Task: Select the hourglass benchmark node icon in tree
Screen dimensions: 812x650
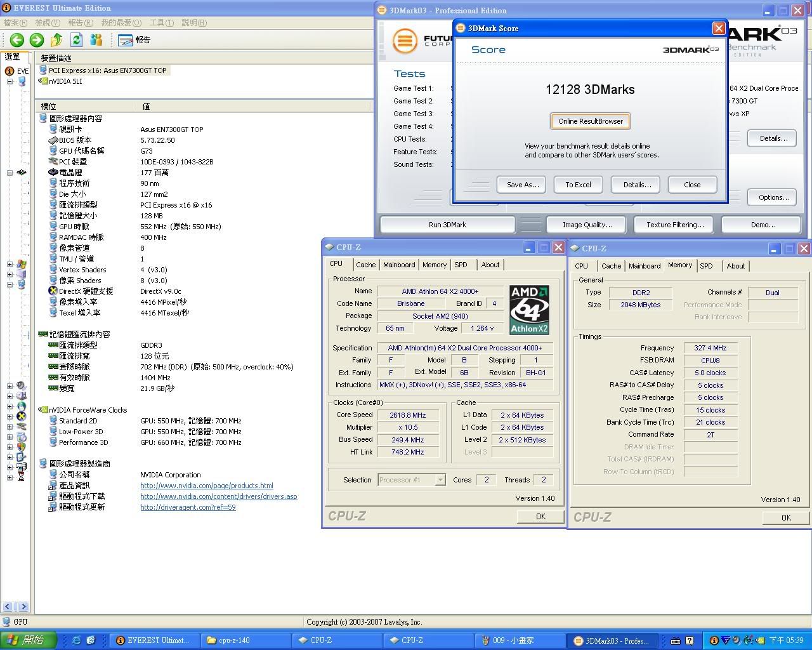Action: (22, 477)
